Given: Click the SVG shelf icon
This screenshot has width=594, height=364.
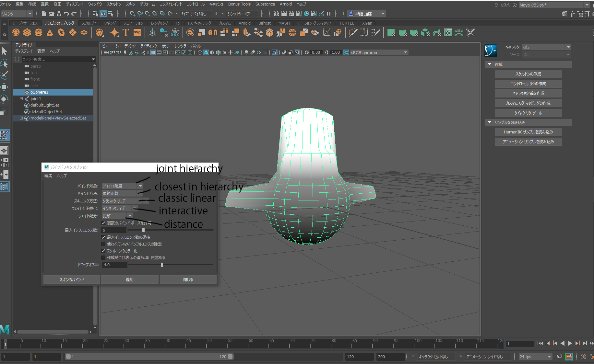Looking at the screenshot, I should tap(137, 32).
